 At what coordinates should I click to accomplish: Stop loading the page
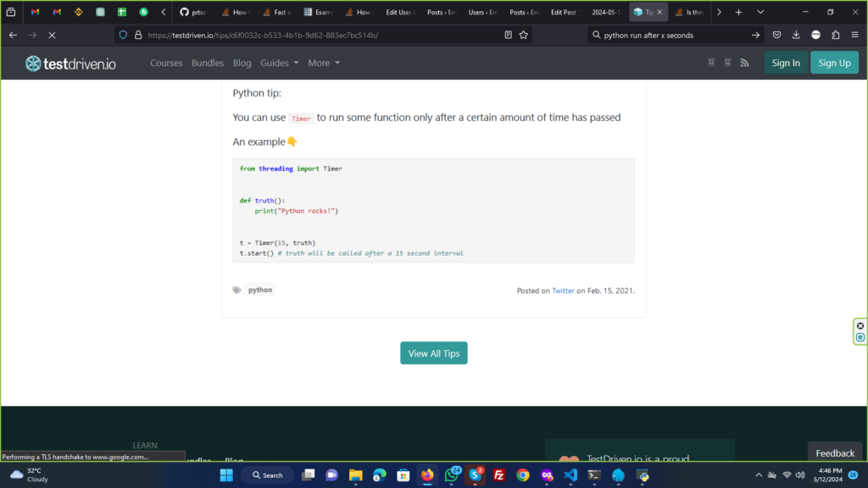(x=51, y=35)
